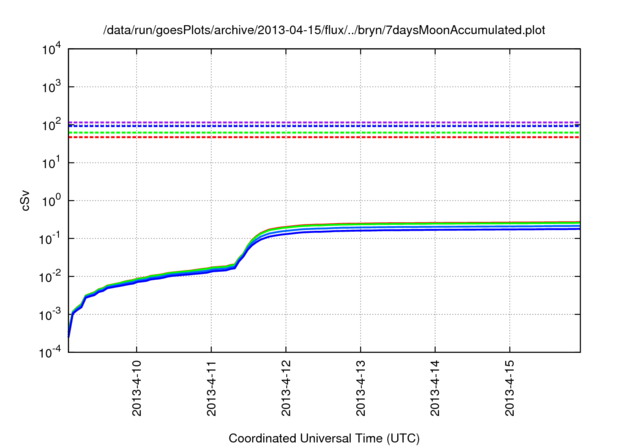Click the red dashed threshold line

[x=324, y=137]
